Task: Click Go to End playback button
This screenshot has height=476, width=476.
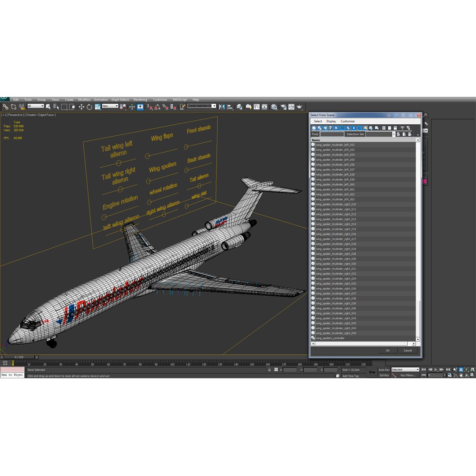Action: tap(448, 370)
